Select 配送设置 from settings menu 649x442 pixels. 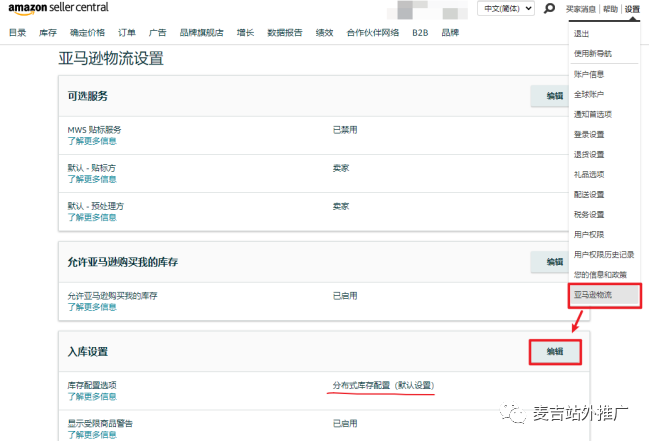pyautogui.click(x=589, y=195)
